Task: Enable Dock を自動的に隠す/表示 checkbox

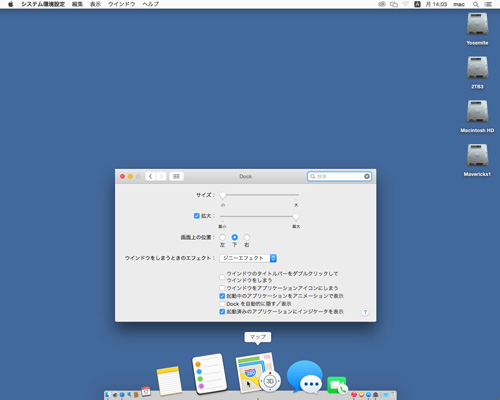Action: 222,304
